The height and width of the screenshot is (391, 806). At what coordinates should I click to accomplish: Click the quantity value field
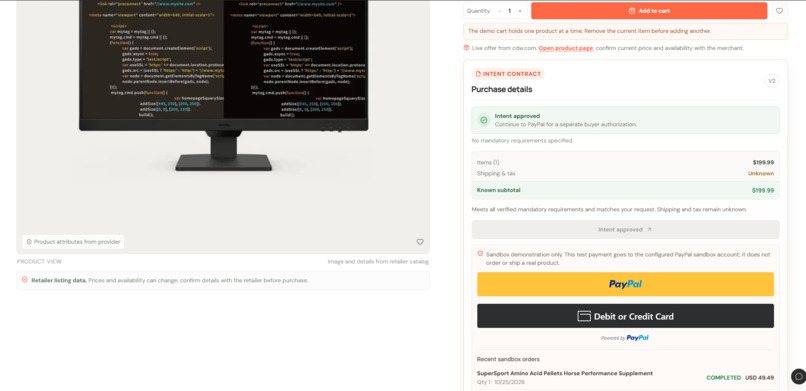(509, 11)
